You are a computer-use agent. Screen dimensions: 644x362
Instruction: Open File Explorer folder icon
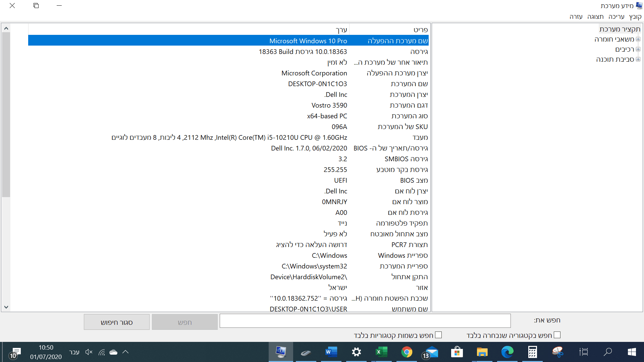(482, 352)
